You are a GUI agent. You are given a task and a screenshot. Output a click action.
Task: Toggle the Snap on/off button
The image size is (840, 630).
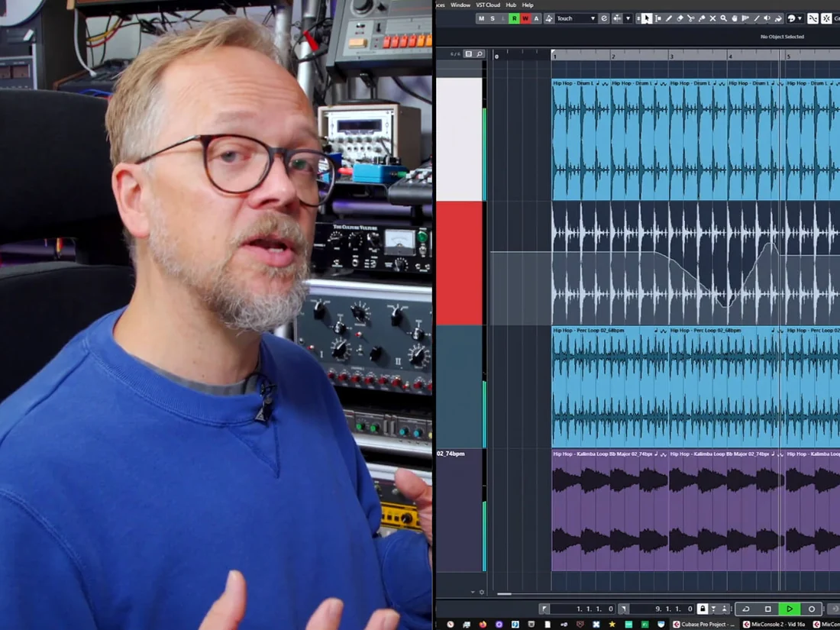click(827, 18)
